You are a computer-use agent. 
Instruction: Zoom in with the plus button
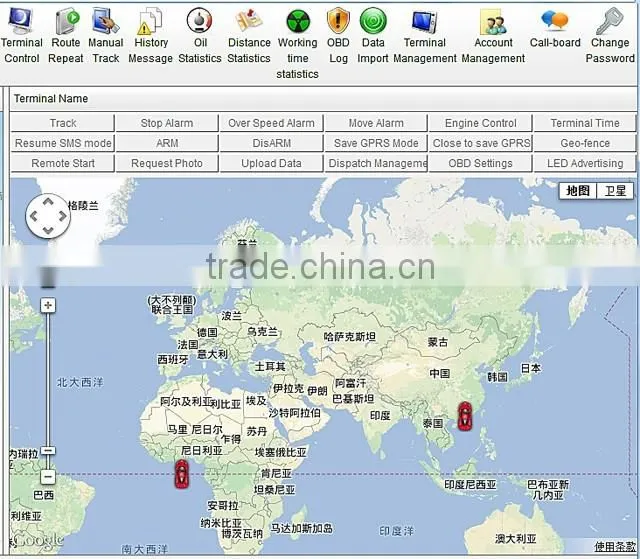[x=48, y=305]
